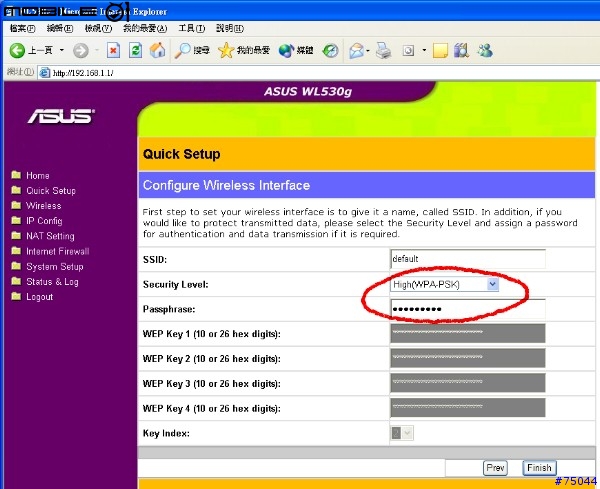Expand the Mail button dropdown arrow

click(x=368, y=51)
